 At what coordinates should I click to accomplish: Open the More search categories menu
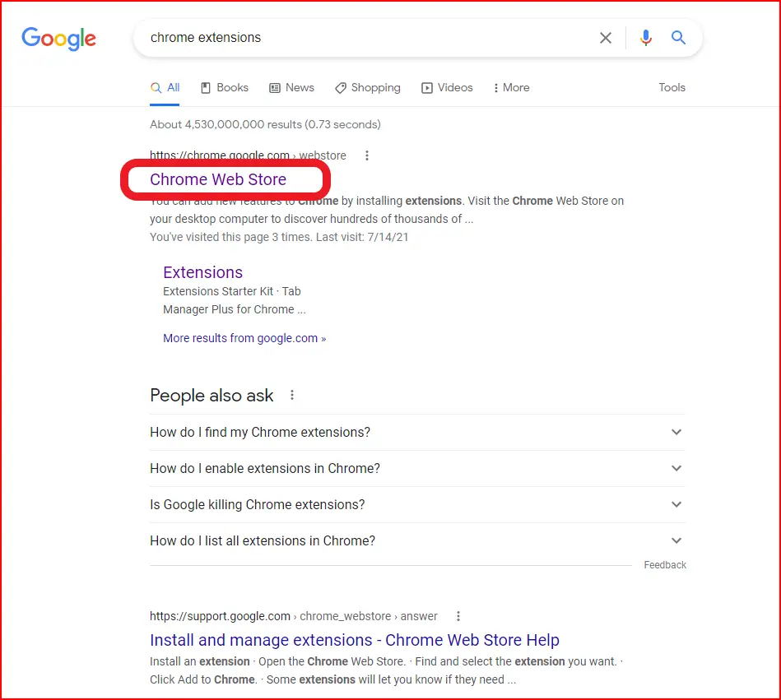point(511,88)
